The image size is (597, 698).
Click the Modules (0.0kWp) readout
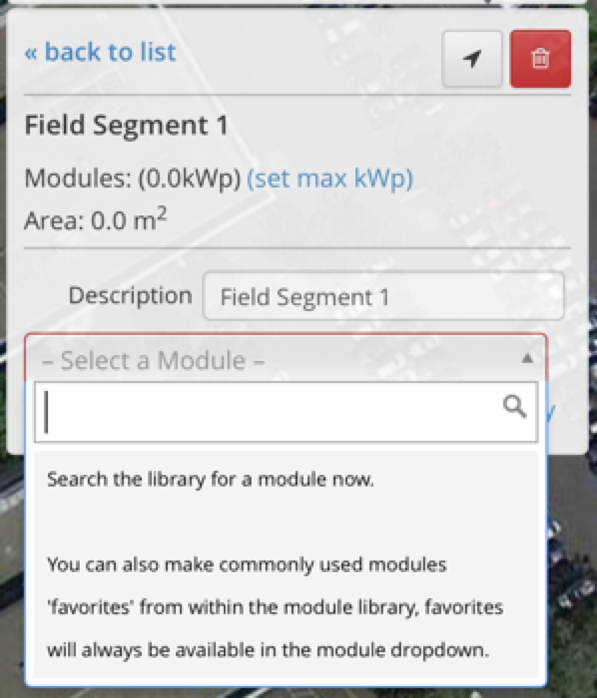tap(133, 179)
